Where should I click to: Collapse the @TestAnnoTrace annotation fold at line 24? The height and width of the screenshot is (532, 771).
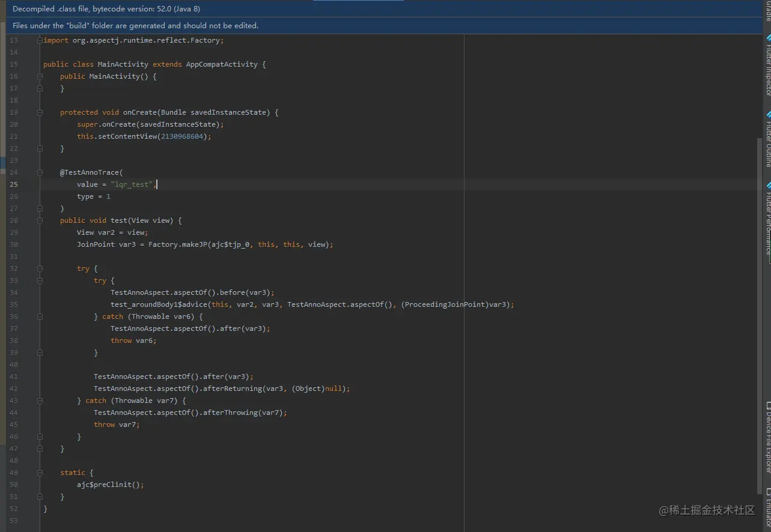(40, 172)
